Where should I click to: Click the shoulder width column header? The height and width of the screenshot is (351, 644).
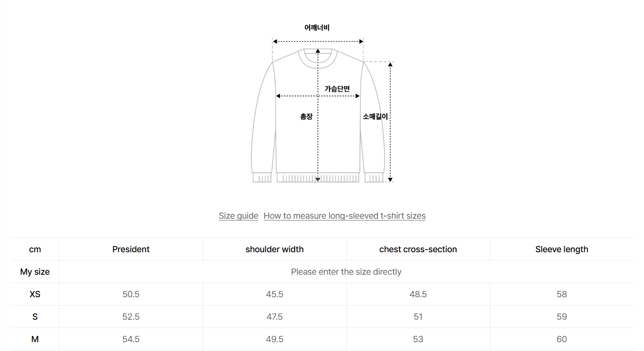pos(274,249)
